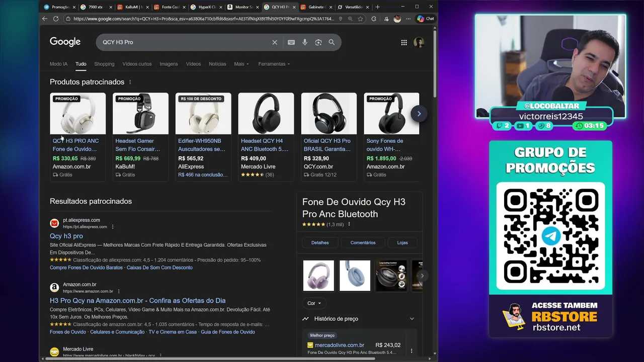Open H3 Pro Qcy na Amazon.com.br link
The width and height of the screenshot is (644, 362).
tap(137, 300)
